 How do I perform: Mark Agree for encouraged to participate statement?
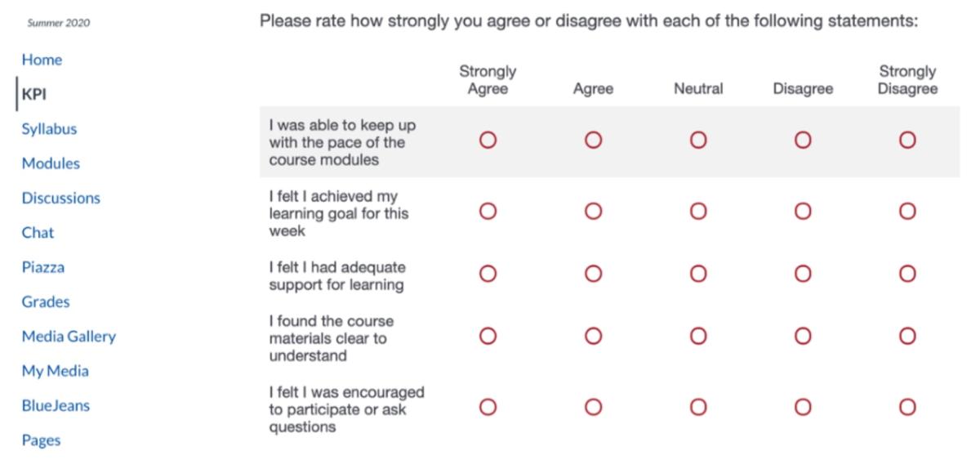coord(593,406)
